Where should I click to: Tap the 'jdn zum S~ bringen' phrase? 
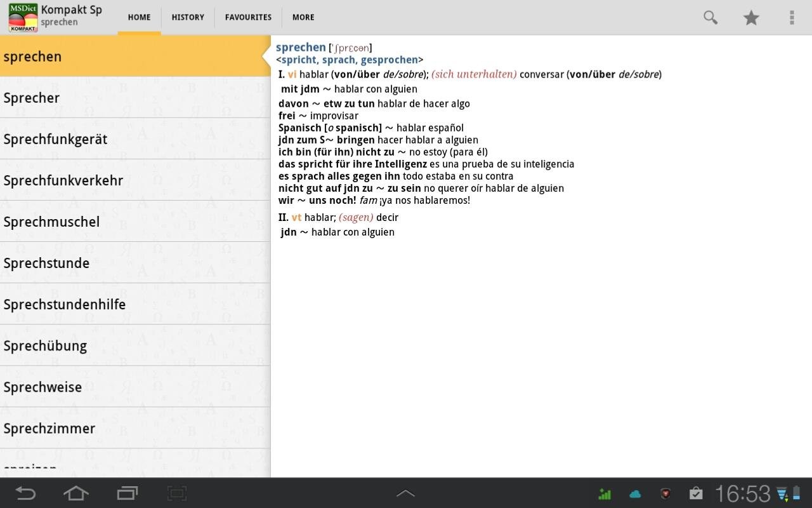coord(326,140)
